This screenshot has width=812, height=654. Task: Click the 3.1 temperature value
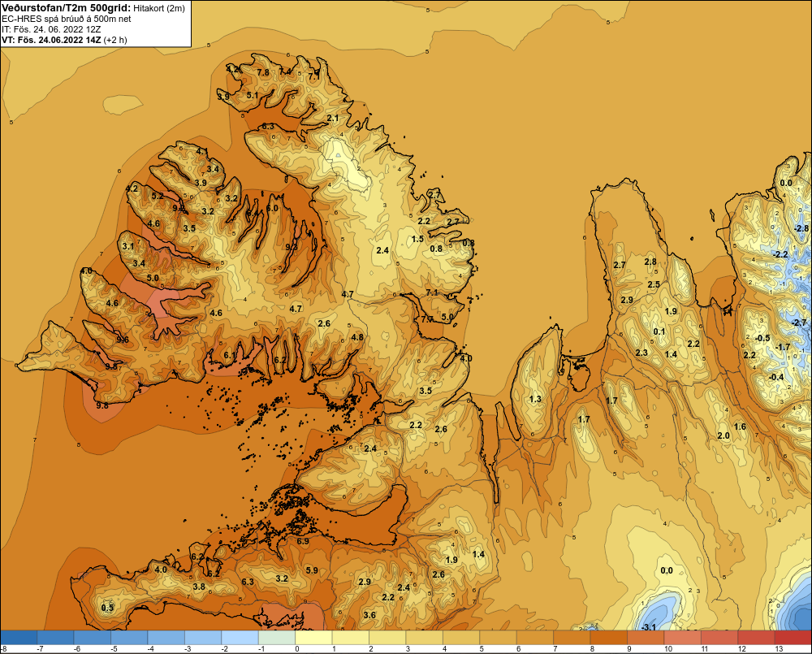pyautogui.click(x=128, y=246)
